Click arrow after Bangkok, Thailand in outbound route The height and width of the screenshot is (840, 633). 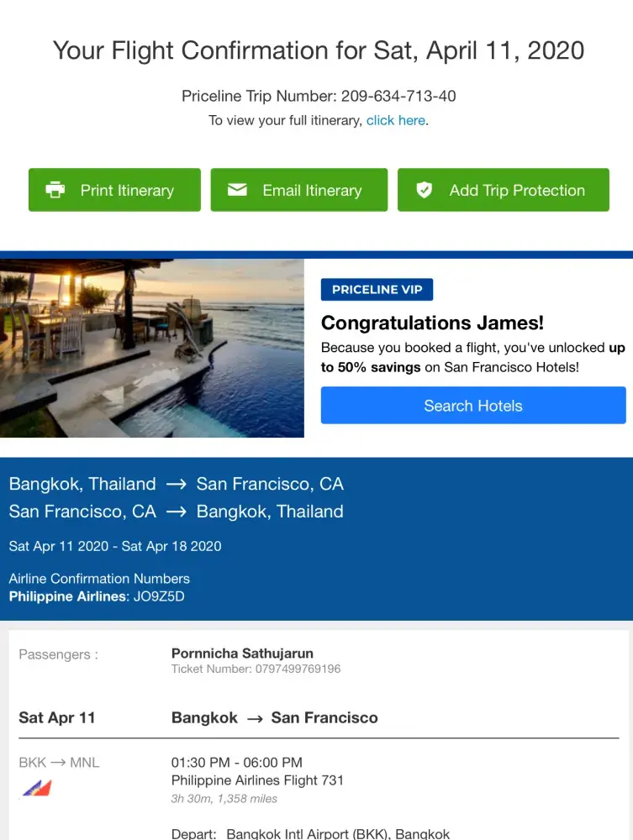pos(176,484)
